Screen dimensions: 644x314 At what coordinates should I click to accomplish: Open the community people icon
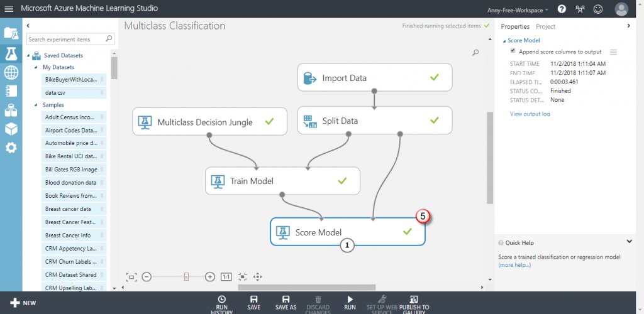coord(580,9)
